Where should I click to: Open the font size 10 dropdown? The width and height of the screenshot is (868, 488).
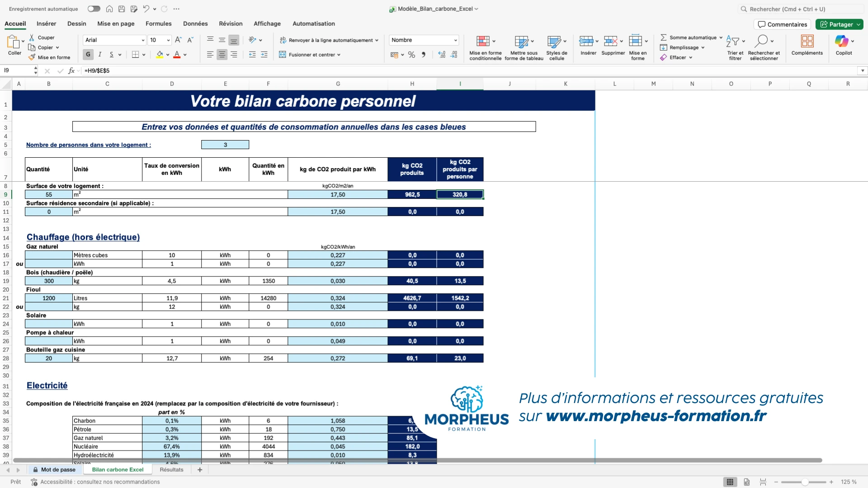(x=168, y=40)
